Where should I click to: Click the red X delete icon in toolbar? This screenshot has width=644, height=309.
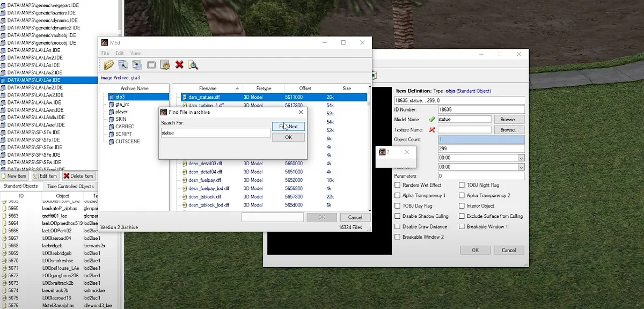coord(179,65)
